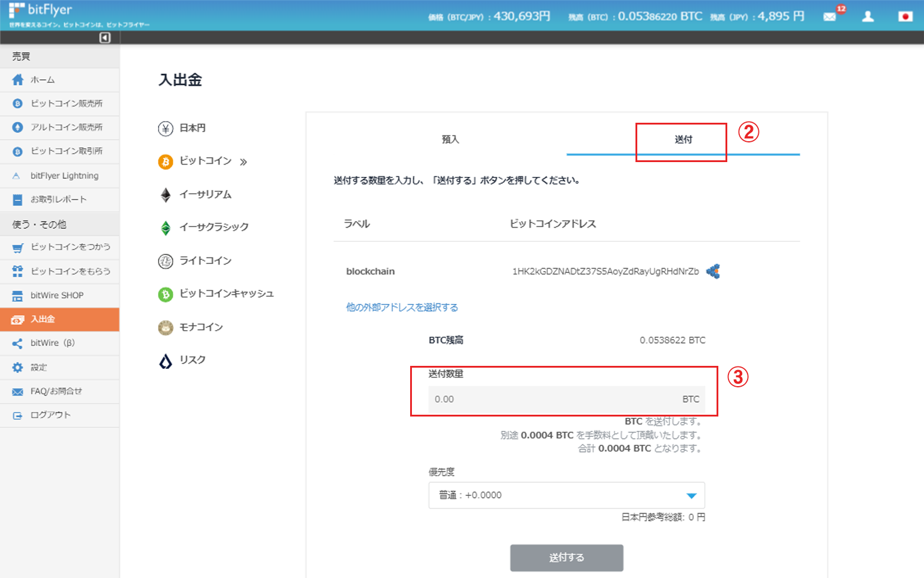Open ログアウト in the sidebar
Viewport: 924px width, 578px height.
[x=60, y=415]
